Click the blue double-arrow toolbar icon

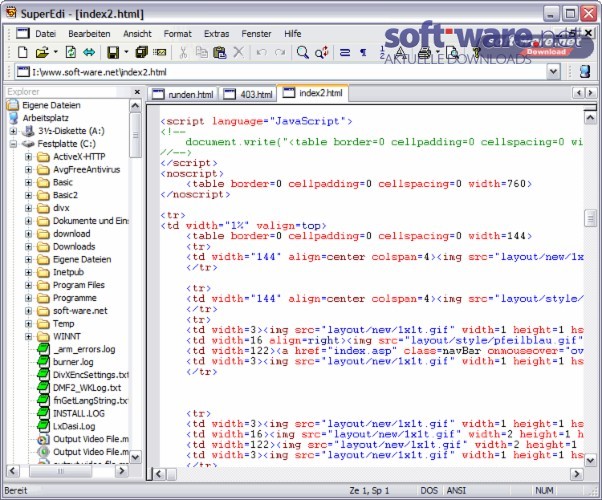click(x=89, y=52)
